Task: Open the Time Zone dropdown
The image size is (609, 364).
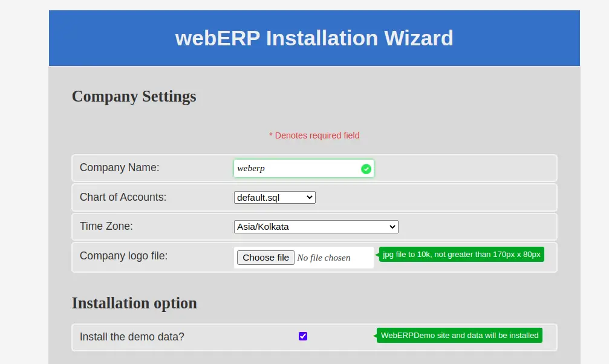Action: [316, 227]
